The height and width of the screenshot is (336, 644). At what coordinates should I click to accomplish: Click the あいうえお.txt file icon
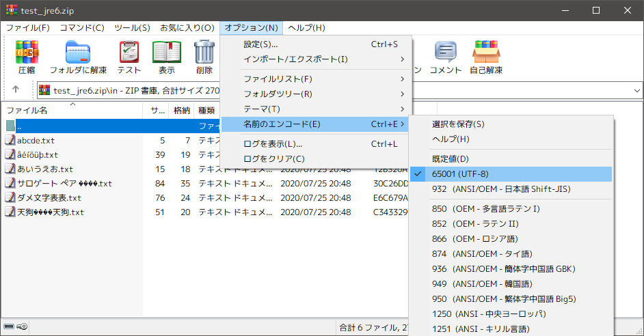coord(10,169)
